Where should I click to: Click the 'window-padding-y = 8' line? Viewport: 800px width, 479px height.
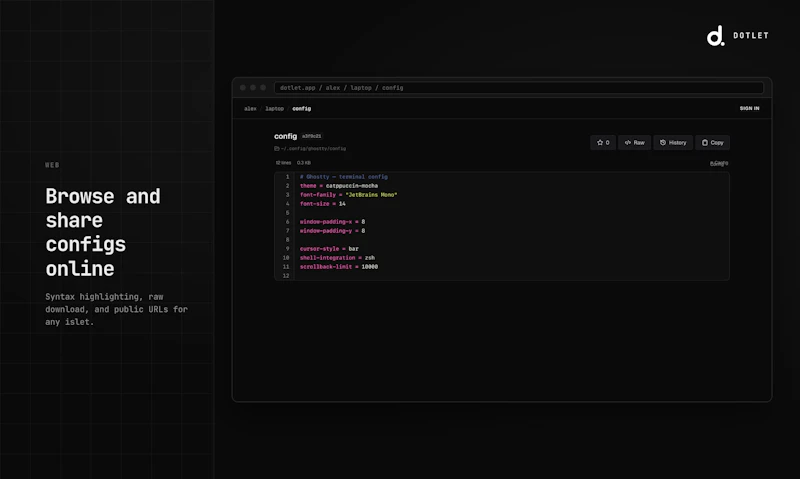click(332, 231)
